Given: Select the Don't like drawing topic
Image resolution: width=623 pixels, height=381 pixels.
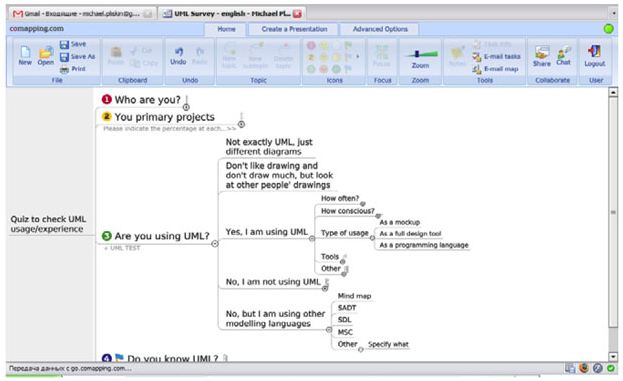Looking at the screenshot, I should 279,175.
